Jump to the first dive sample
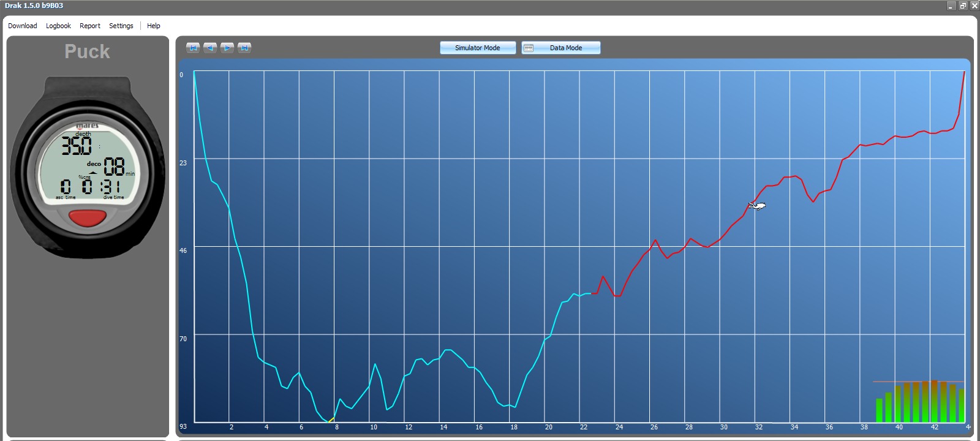 click(193, 48)
